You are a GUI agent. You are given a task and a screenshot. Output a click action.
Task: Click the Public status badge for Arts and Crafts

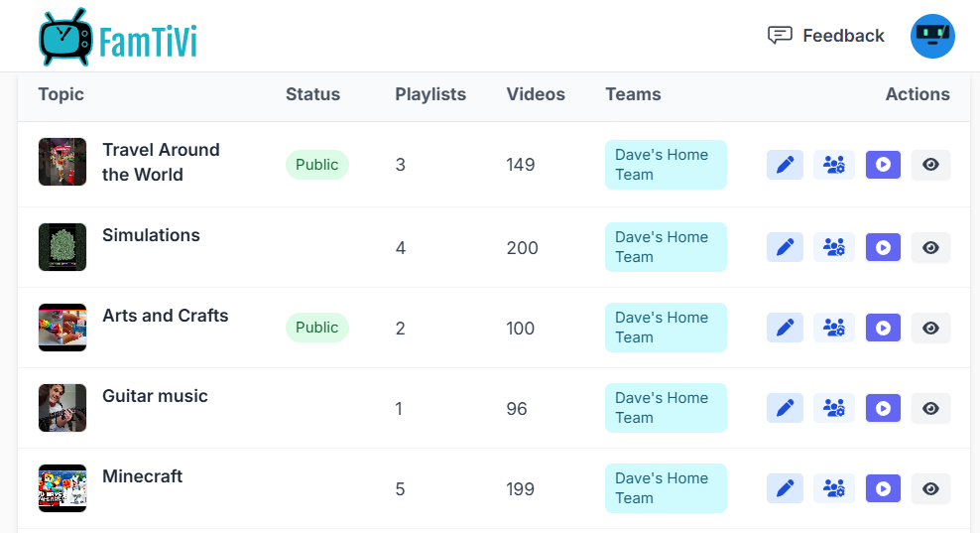point(317,328)
